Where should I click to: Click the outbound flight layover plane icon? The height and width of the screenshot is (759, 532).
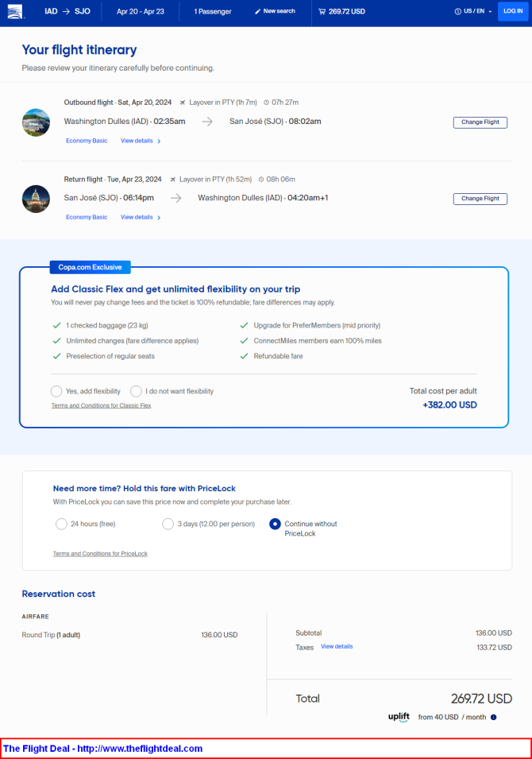pyautogui.click(x=183, y=103)
